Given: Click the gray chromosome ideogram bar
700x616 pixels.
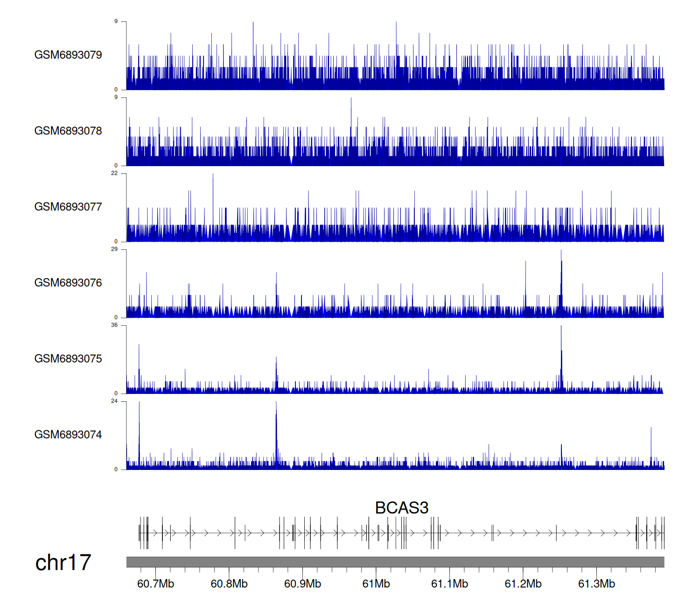Looking at the screenshot, I should tap(395, 562).
